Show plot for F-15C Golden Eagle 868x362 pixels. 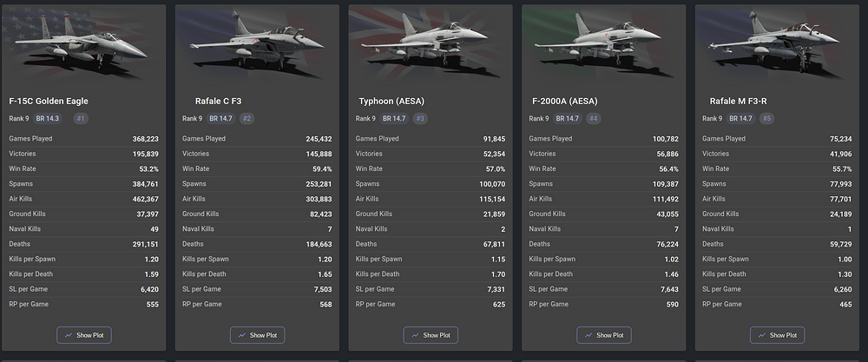[84, 335]
